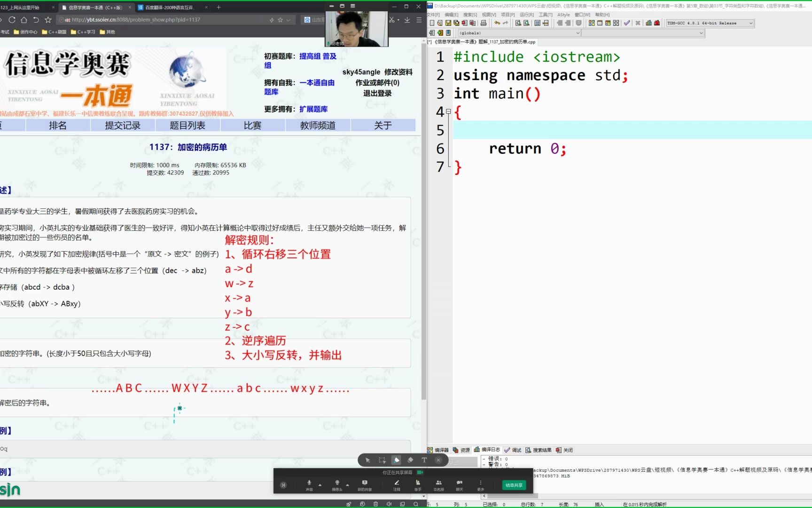The image size is (812, 508).
Task: Switch to the 编译器 panel tab
Action: tap(438, 450)
